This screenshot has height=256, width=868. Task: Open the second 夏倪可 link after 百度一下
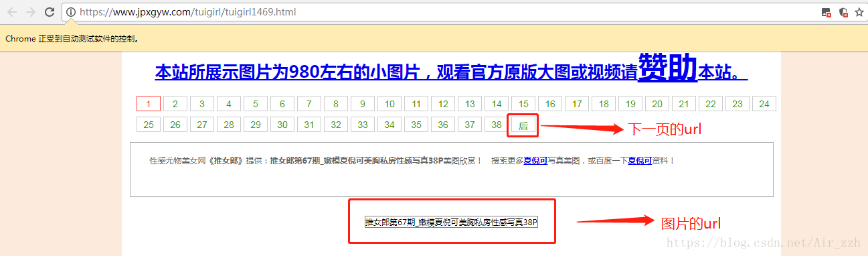point(640,161)
